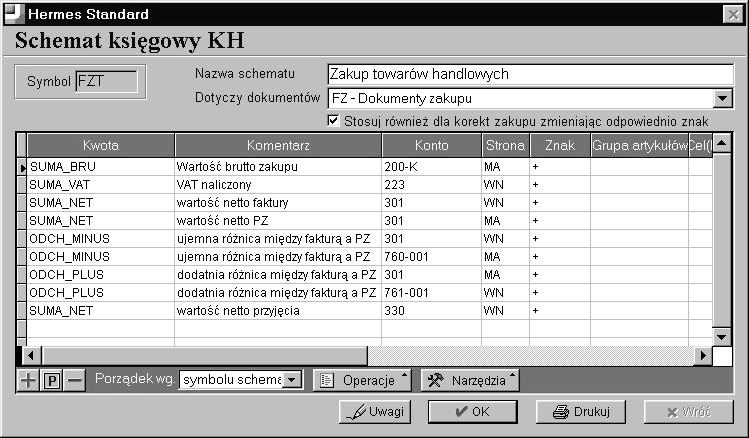Click the Znak column header
Image resolution: width=749 pixels, height=438 pixels.
560,145
